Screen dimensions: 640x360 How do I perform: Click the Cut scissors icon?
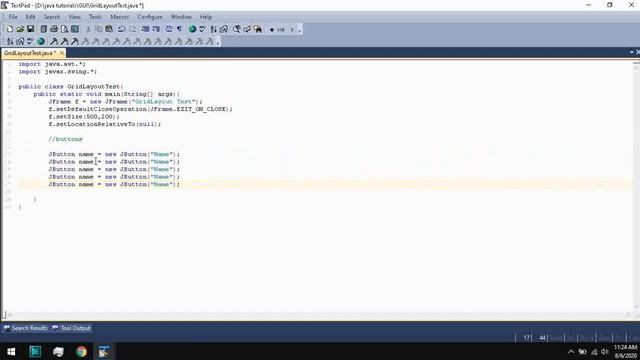(x=88, y=29)
